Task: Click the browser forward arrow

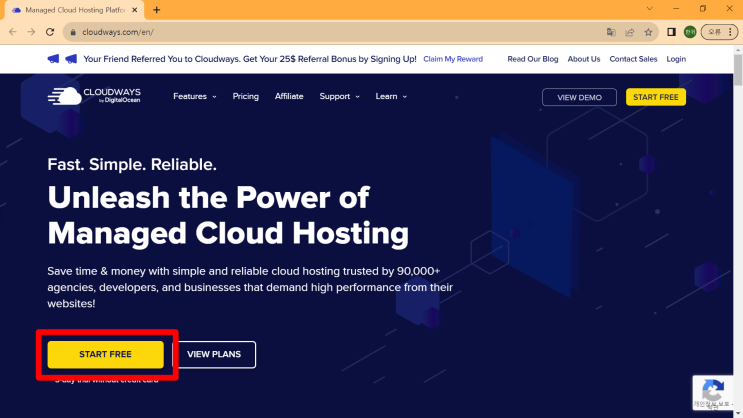Action: pyautogui.click(x=31, y=32)
